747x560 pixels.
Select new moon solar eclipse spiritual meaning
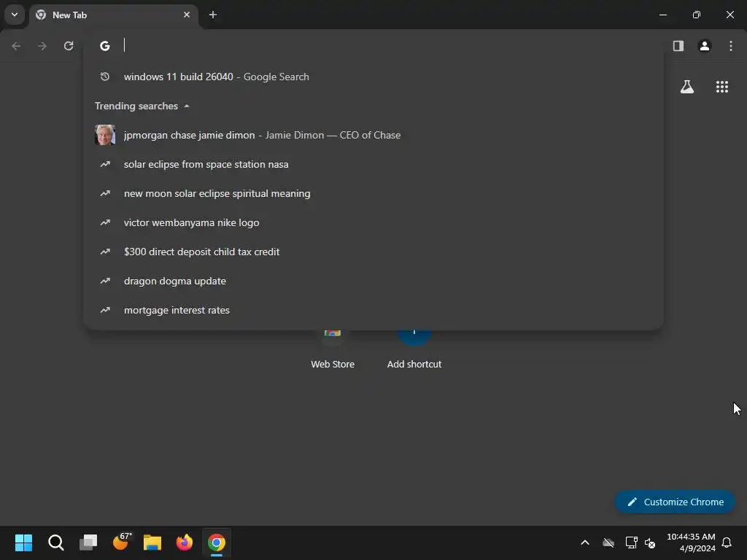click(373, 193)
